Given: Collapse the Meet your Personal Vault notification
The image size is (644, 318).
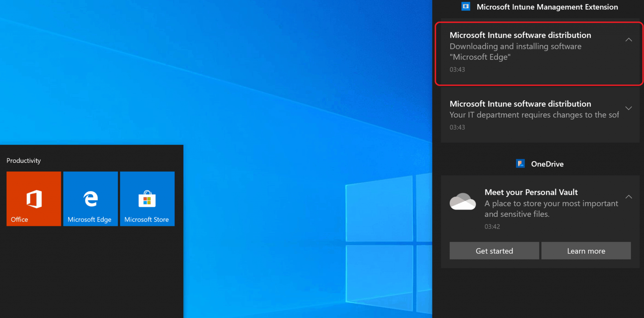Looking at the screenshot, I should [x=629, y=197].
